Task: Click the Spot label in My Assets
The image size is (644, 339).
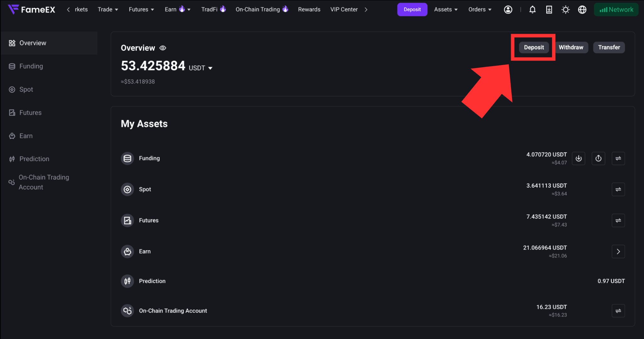Action: pos(145,189)
